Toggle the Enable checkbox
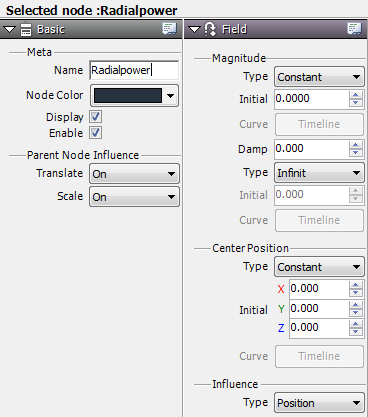The height and width of the screenshot is (417, 368). (96, 133)
